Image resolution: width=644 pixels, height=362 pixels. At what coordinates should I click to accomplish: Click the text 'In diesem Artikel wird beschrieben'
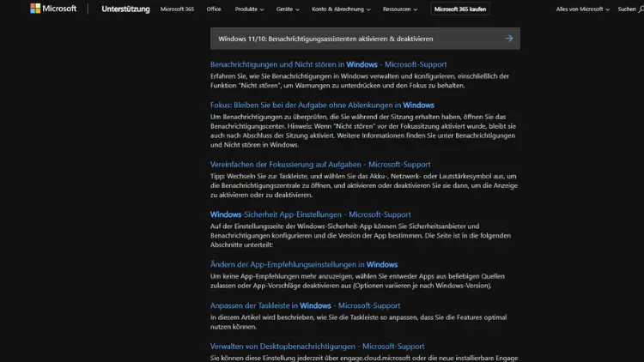tap(262, 317)
